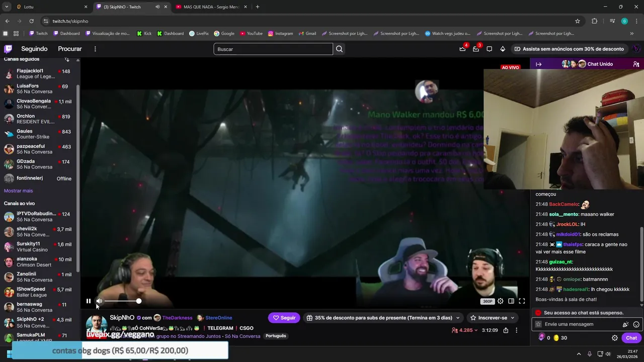The image size is (644, 362).
Task: Expand Mostrar mais in followed channels
Action: coord(18,191)
